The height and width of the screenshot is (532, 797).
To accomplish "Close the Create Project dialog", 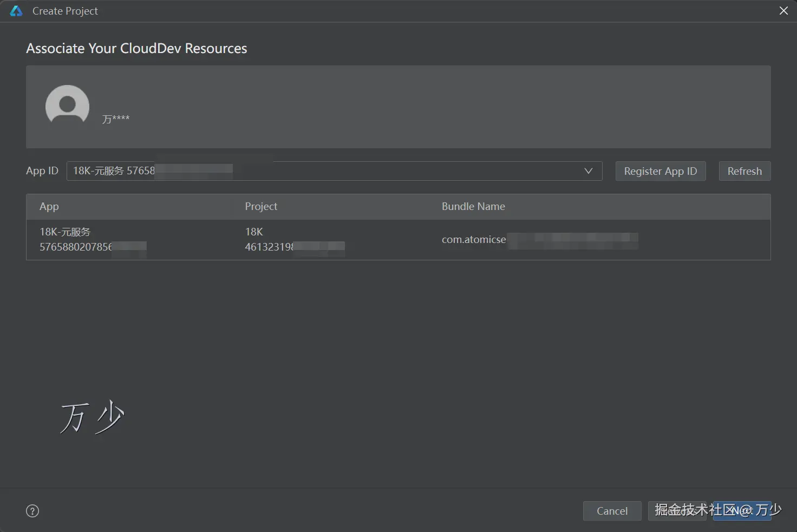I will pos(783,11).
